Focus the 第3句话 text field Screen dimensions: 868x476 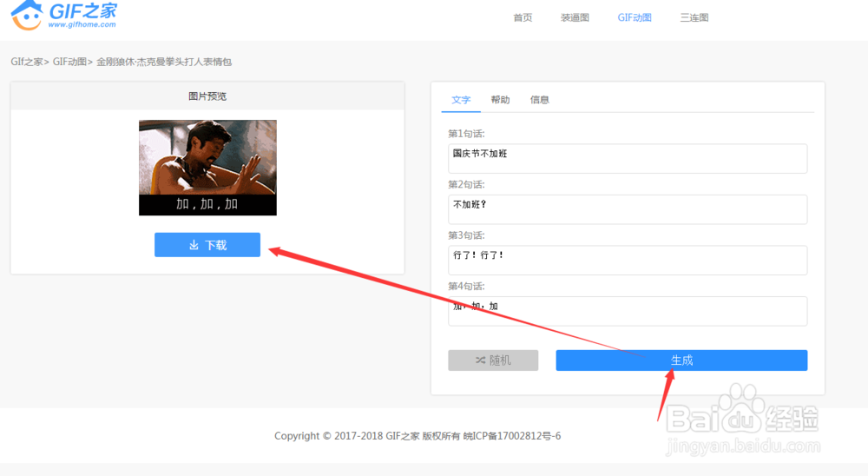tap(628, 261)
